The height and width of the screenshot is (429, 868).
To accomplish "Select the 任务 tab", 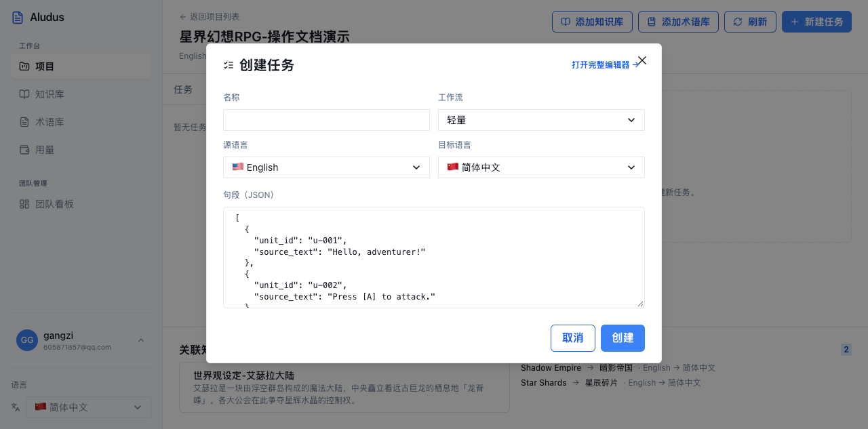I will tap(183, 89).
